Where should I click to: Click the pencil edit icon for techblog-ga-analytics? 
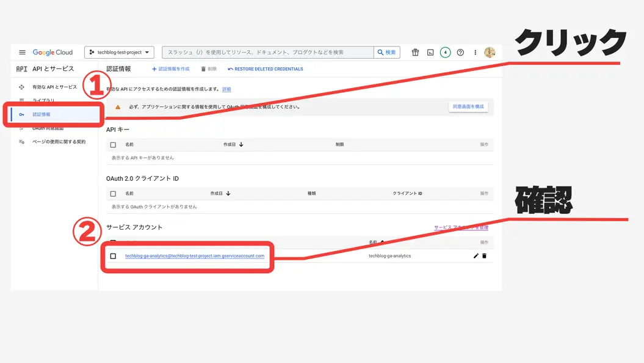click(x=476, y=255)
